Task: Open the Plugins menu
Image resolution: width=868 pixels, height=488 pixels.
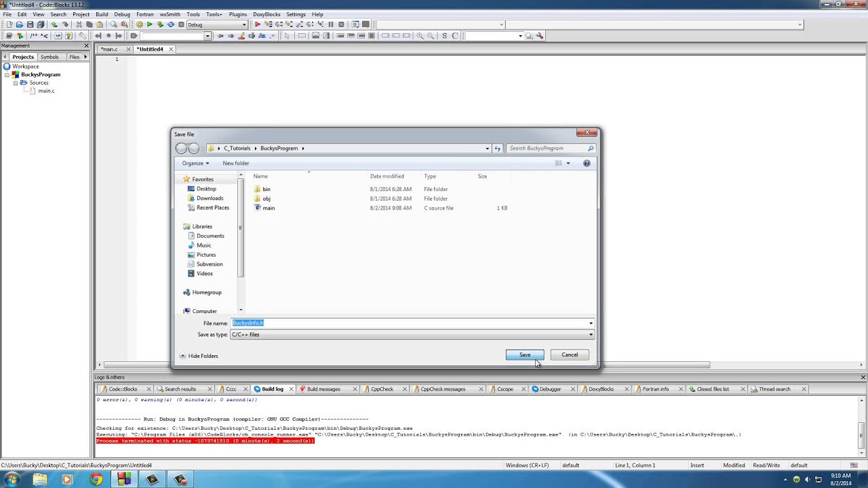Action: (x=238, y=14)
